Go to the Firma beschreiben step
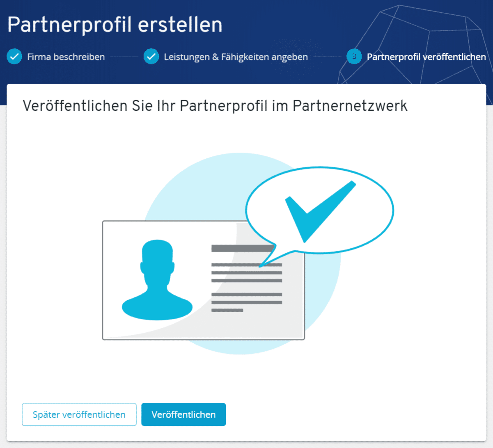493x448 pixels. (66, 57)
